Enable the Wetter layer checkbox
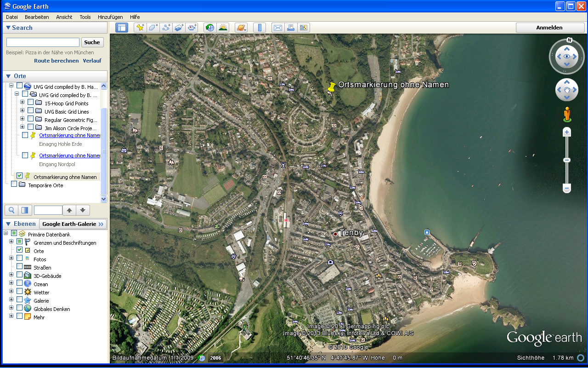This screenshot has height=368, width=588. click(x=19, y=291)
